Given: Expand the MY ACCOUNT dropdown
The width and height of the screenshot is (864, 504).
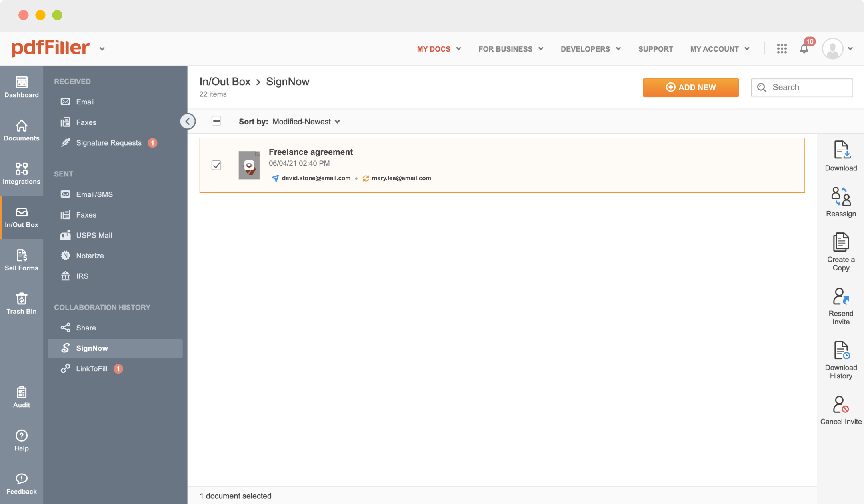Looking at the screenshot, I should pyautogui.click(x=719, y=49).
